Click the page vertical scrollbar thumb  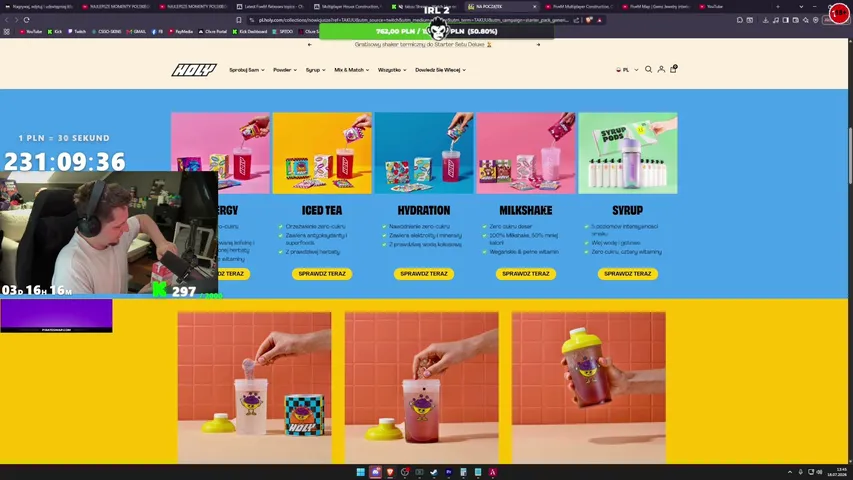click(x=850, y=155)
